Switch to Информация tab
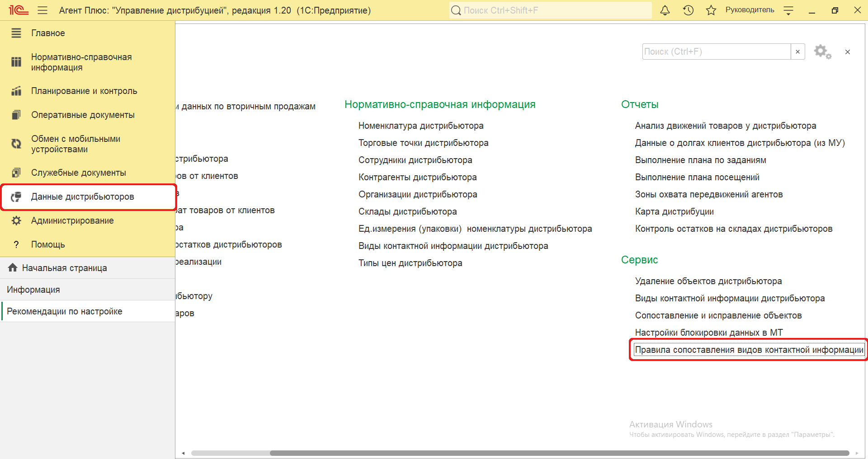Screen dimensions: 868x459 pos(87,290)
